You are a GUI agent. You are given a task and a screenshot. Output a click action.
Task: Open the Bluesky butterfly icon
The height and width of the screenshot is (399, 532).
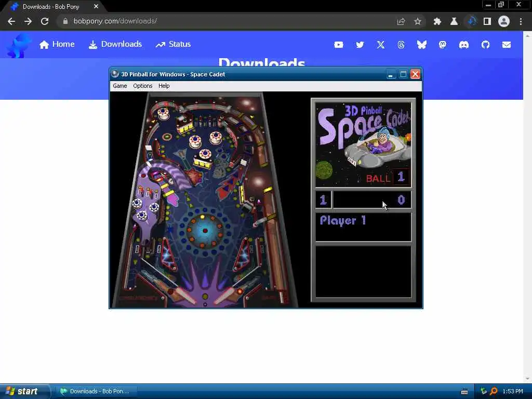(422, 45)
